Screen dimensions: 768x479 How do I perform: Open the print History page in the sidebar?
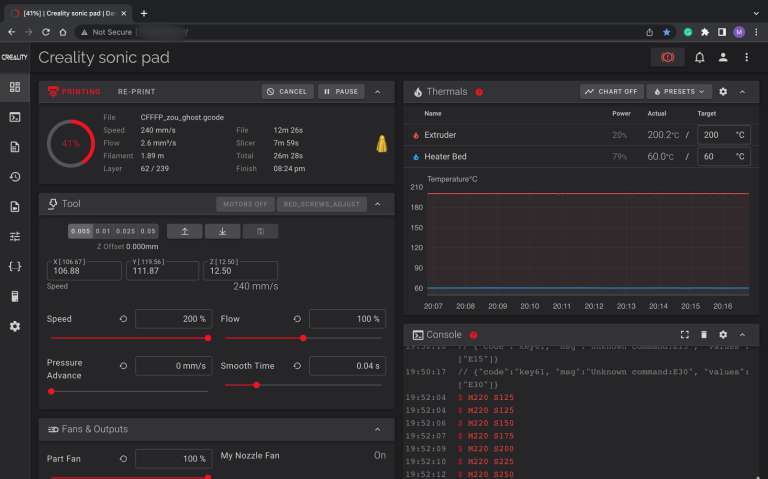(14, 177)
